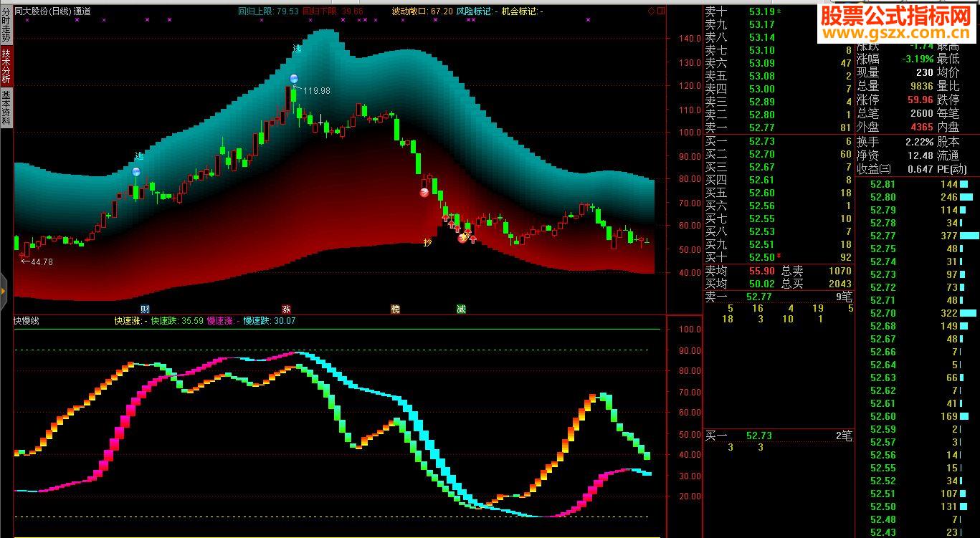Click the 回归上限: 79.53 readout
Image resolution: width=980 pixels, height=538 pixels.
point(268,11)
